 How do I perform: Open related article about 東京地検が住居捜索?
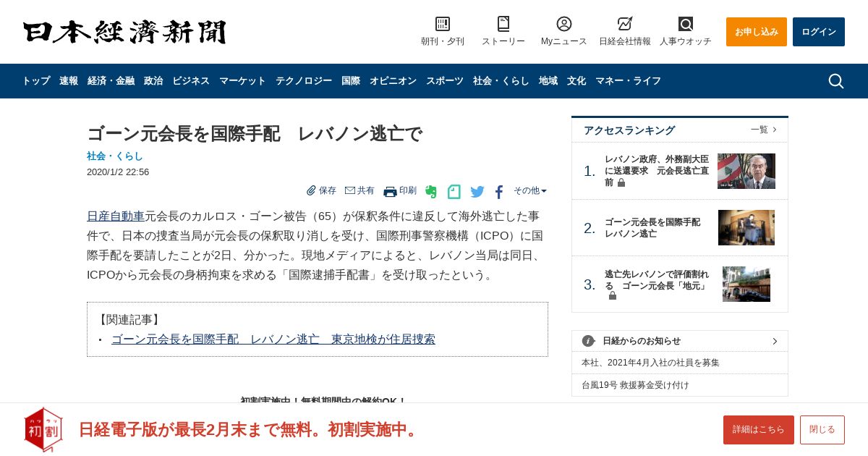(273, 339)
